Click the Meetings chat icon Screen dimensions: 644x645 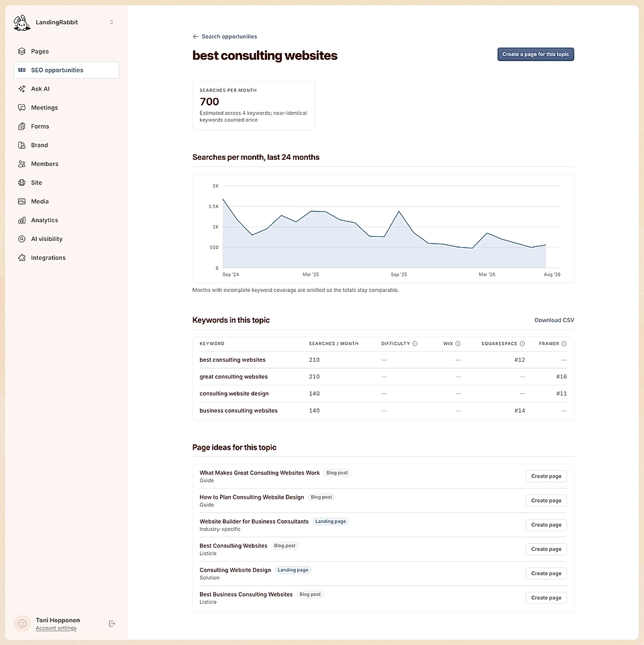point(21,108)
